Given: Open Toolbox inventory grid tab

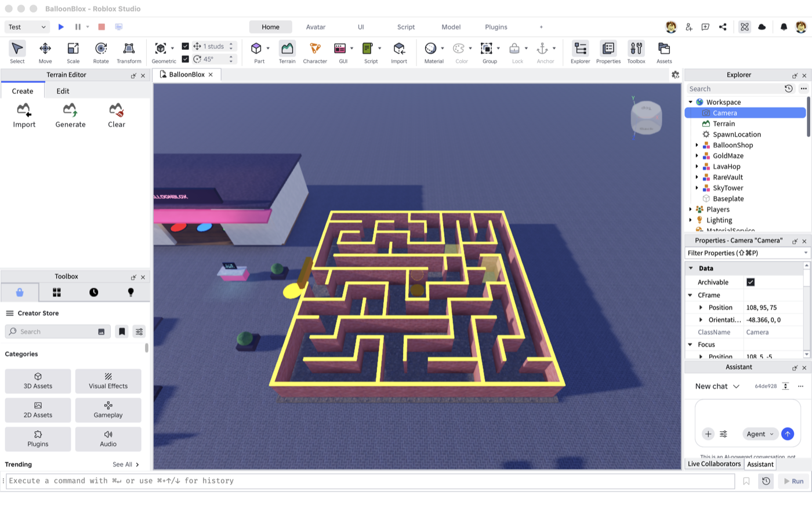Looking at the screenshot, I should coord(57,292).
